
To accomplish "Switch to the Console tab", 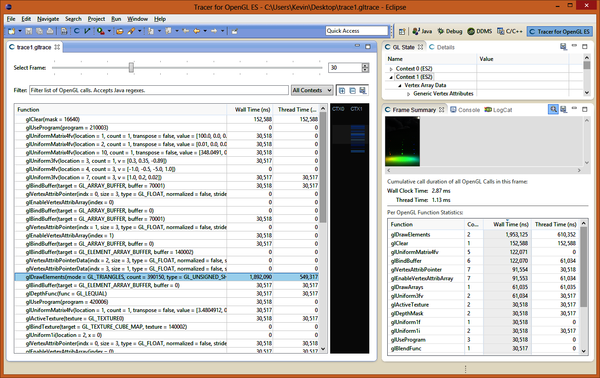I will 465,110.
